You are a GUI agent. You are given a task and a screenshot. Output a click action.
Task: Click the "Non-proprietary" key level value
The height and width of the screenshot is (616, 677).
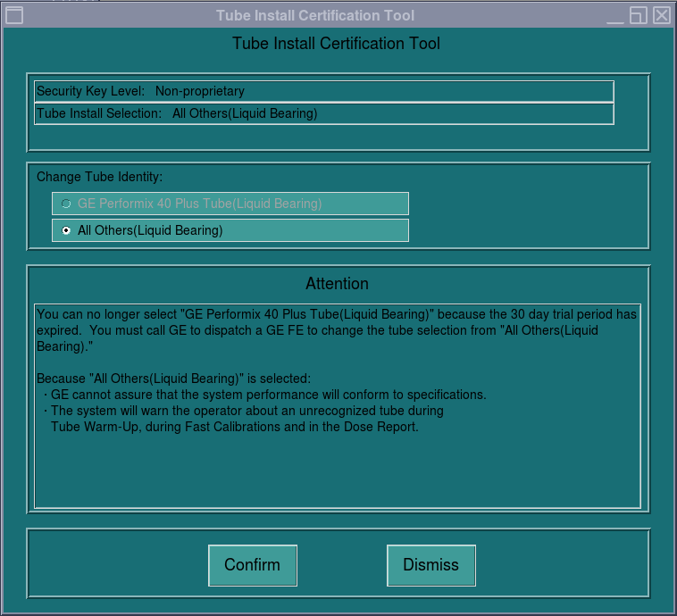(199, 91)
